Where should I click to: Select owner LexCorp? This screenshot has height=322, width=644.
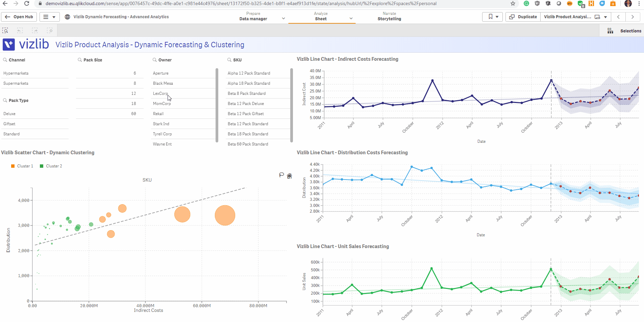point(183,93)
